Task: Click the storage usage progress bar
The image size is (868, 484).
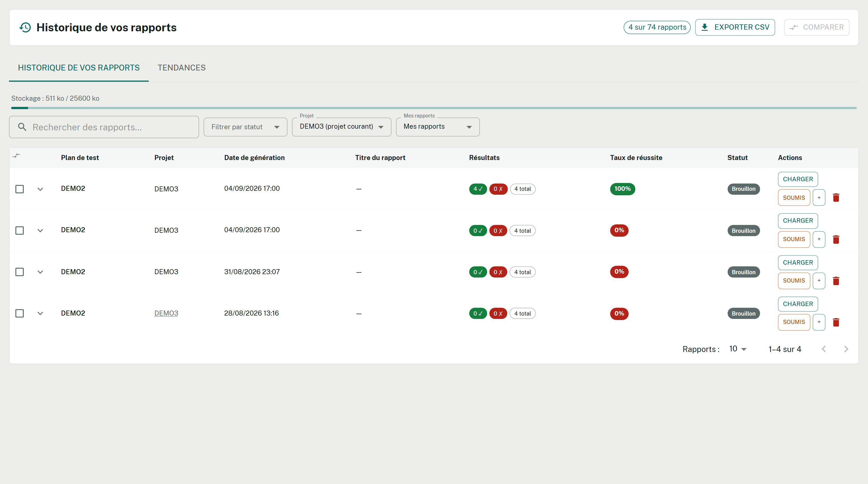Action: pyautogui.click(x=434, y=108)
